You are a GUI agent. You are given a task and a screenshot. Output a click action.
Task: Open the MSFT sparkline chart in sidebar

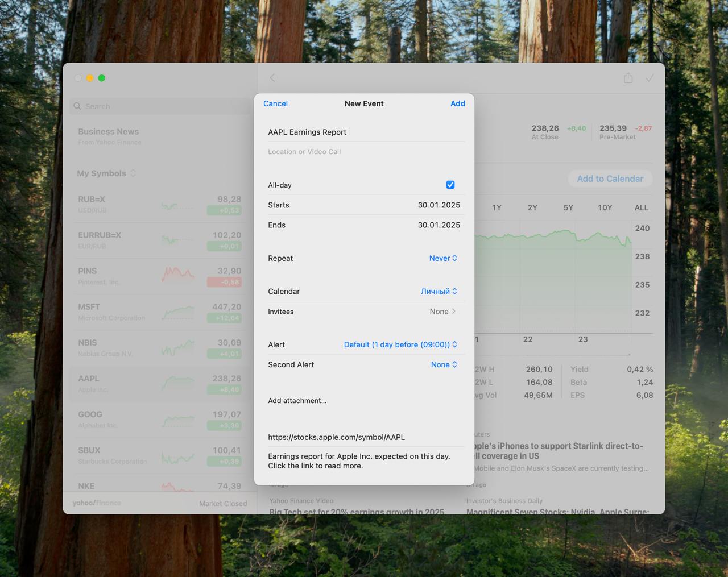[177, 312]
